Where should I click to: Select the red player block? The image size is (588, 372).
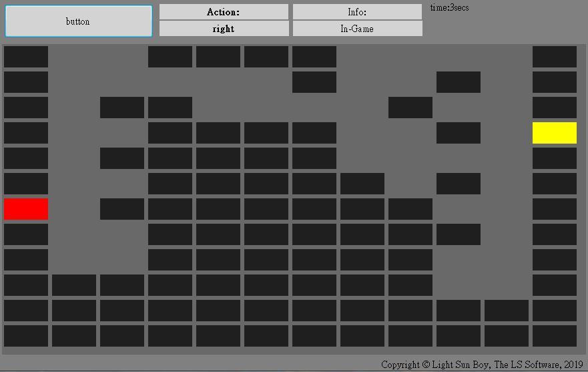coord(26,209)
